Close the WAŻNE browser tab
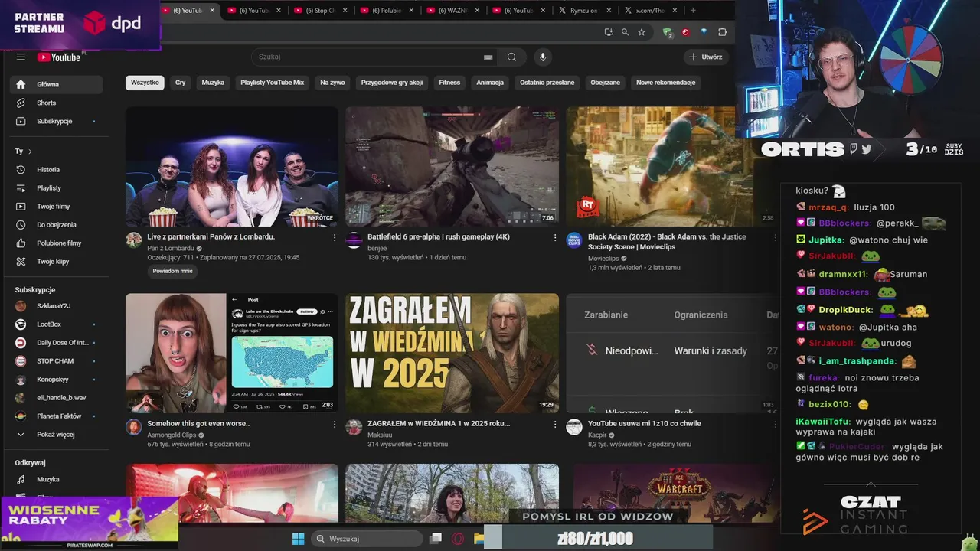Viewport: 980px width, 551px height. pos(478,11)
